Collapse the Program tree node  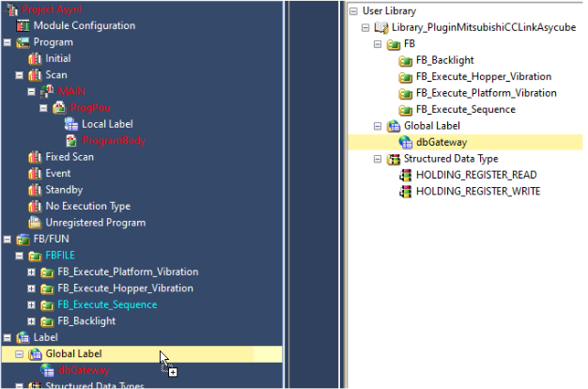(8, 42)
